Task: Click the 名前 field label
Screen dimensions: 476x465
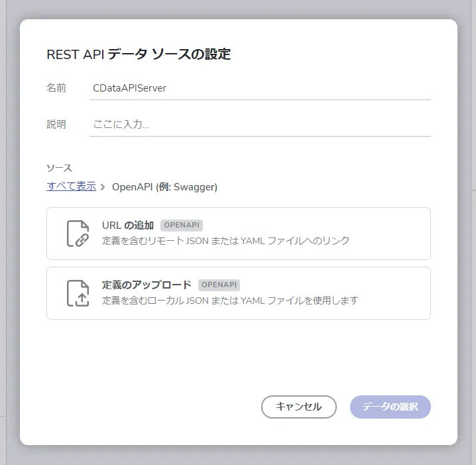Action: pyautogui.click(x=56, y=88)
